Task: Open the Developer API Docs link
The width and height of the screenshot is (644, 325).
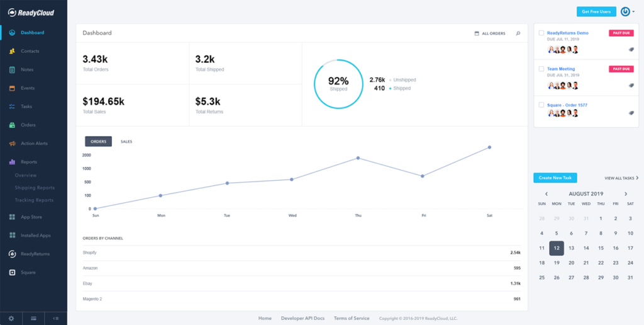Action: click(303, 319)
